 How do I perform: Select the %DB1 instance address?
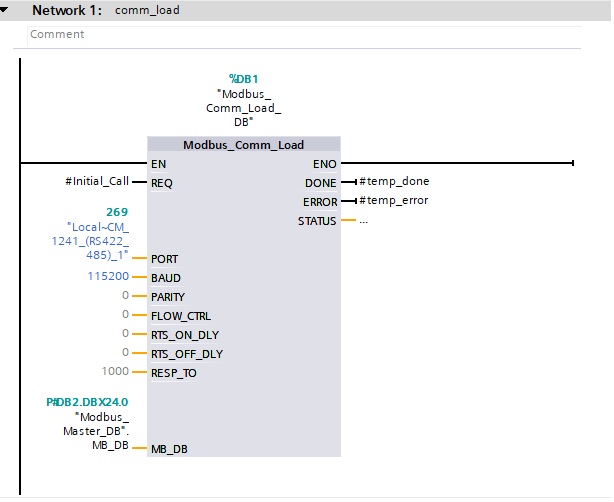point(244,79)
